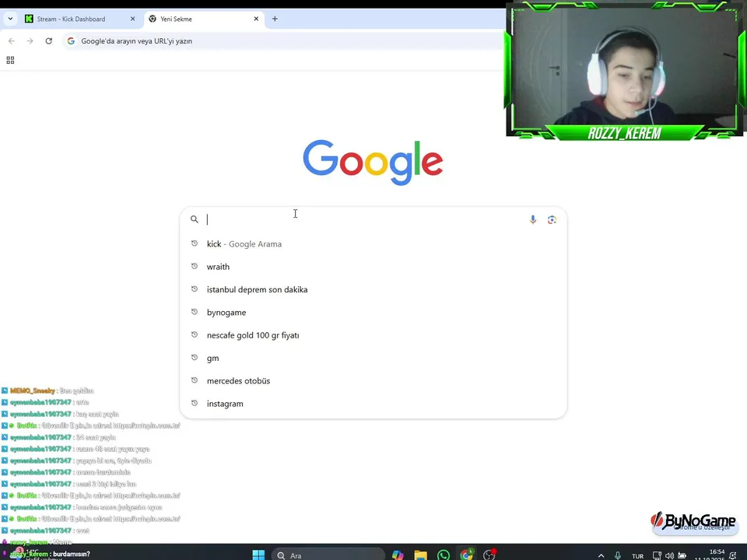The image size is (747, 560).
Task: Open network settings tray icon
Action: click(657, 555)
